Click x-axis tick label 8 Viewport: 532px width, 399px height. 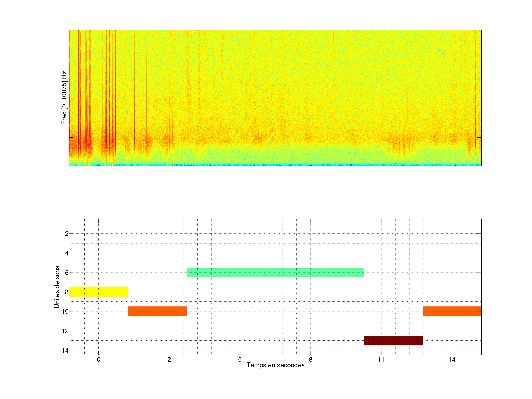point(311,359)
